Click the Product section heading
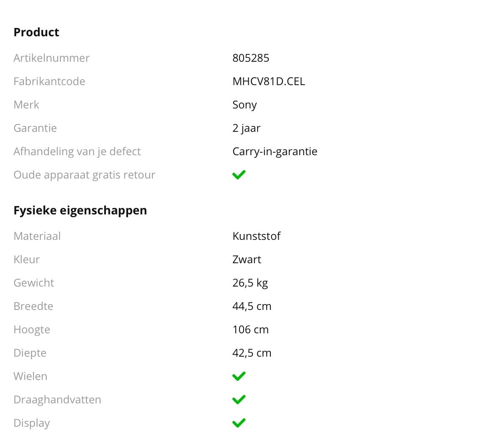Image resolution: width=484 pixels, height=448 pixels. click(x=36, y=32)
